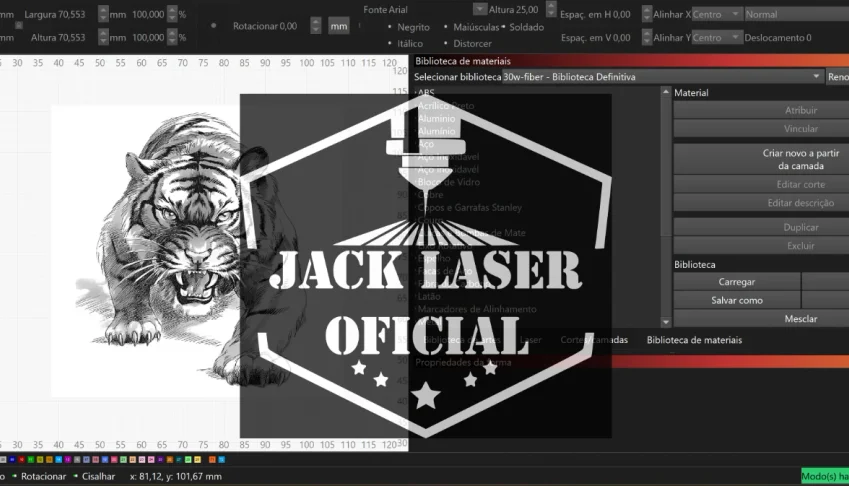849x486 pixels.
Task: Click the Duplicar material button
Action: click(761, 227)
